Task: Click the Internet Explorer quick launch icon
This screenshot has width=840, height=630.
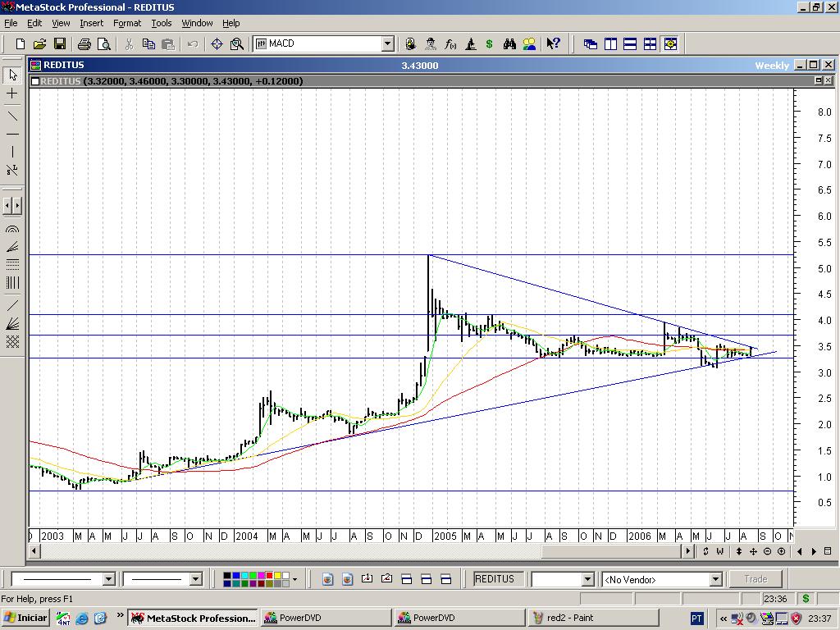Action: [x=82, y=619]
